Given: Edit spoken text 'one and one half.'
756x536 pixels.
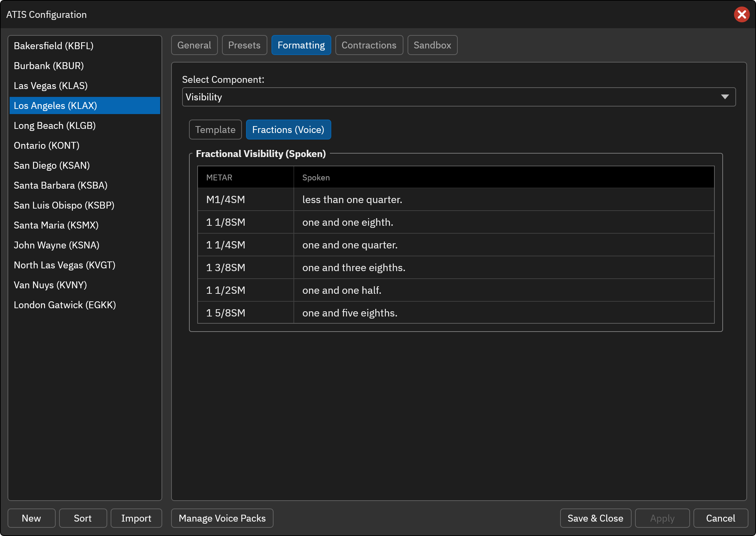Looking at the screenshot, I should [x=504, y=290].
